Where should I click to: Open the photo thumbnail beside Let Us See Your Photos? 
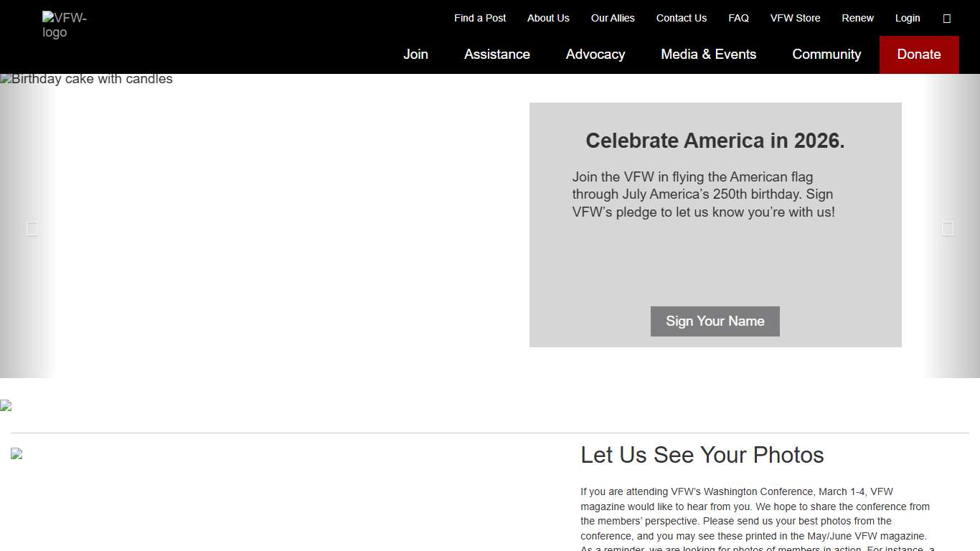pos(17,453)
